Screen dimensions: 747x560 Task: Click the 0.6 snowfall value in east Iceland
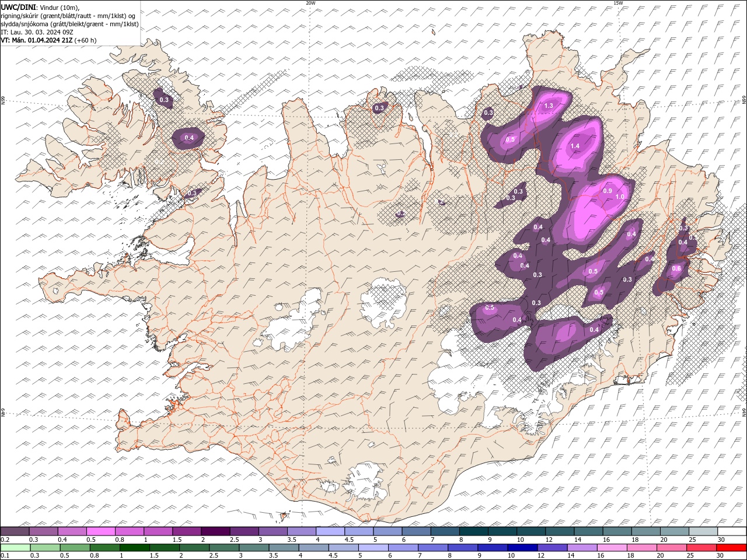676,268
